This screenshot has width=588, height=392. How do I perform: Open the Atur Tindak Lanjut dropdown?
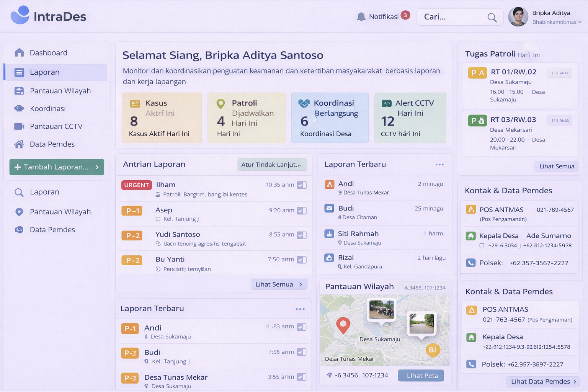tap(272, 165)
